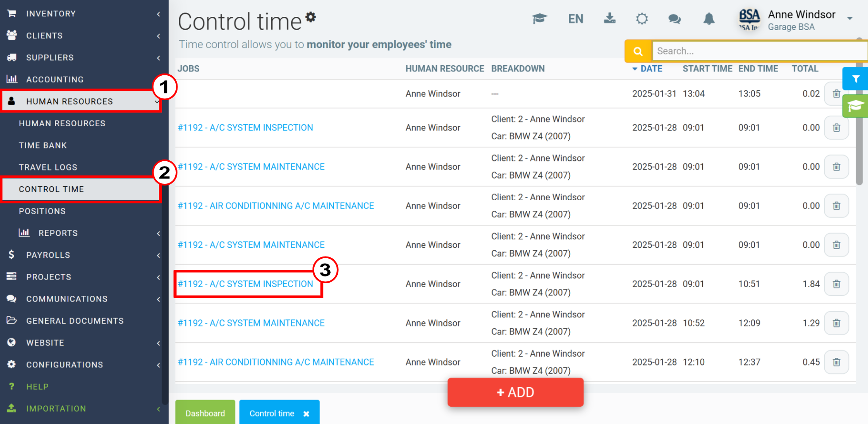868x424 pixels.
Task: Click the yellow search magnifier button
Action: 638,51
